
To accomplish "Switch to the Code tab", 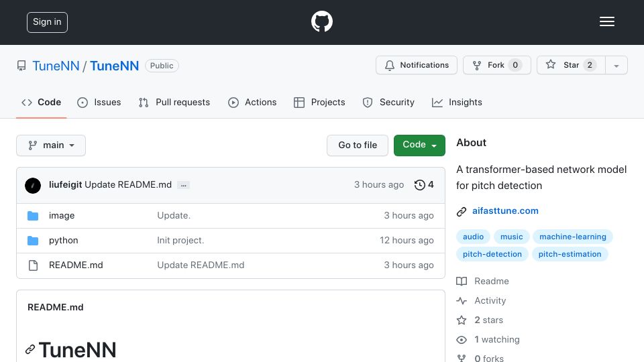I will (x=41, y=102).
